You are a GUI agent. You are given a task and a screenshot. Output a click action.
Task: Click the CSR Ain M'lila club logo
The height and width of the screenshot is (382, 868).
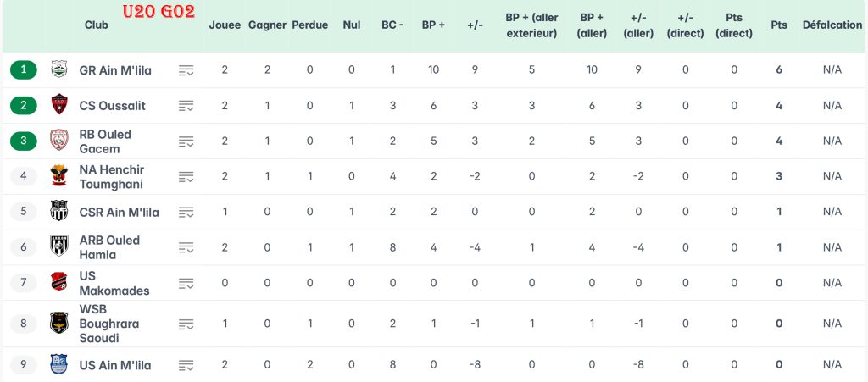tap(59, 211)
